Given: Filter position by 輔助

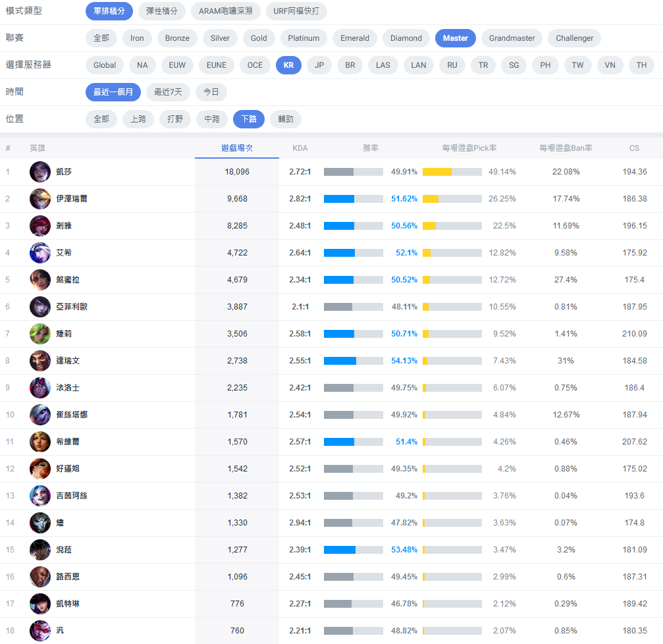Looking at the screenshot, I should click(x=286, y=119).
